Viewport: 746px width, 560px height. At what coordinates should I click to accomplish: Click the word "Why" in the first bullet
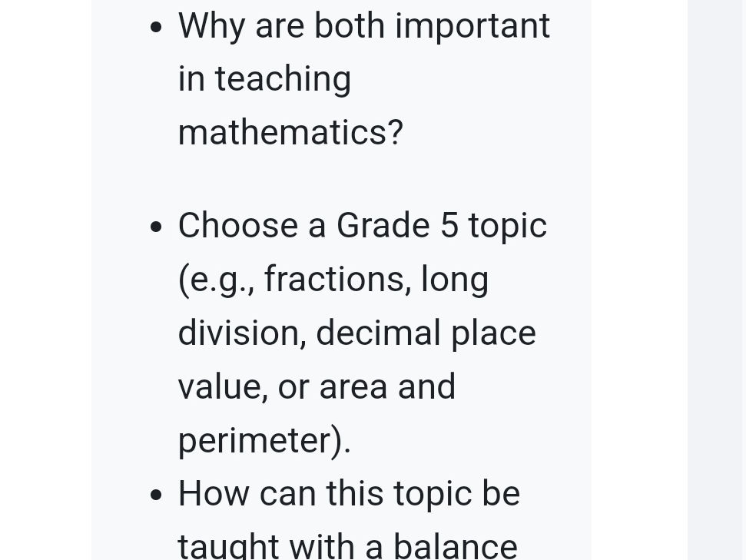[x=212, y=27]
